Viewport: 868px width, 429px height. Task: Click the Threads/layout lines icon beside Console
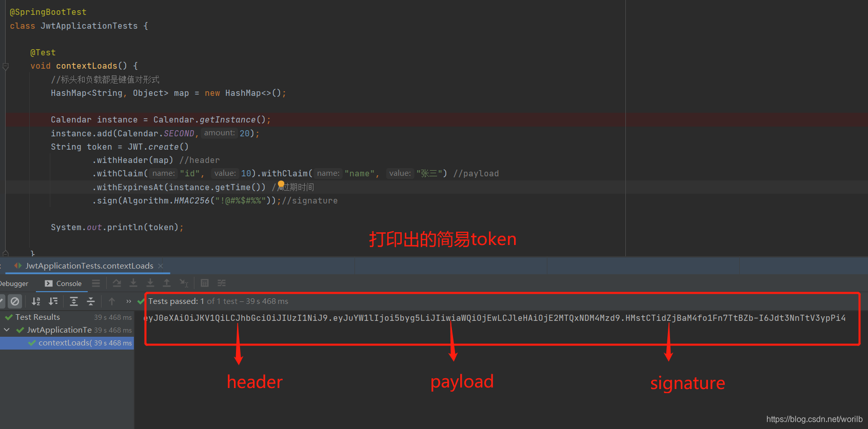[x=96, y=283]
